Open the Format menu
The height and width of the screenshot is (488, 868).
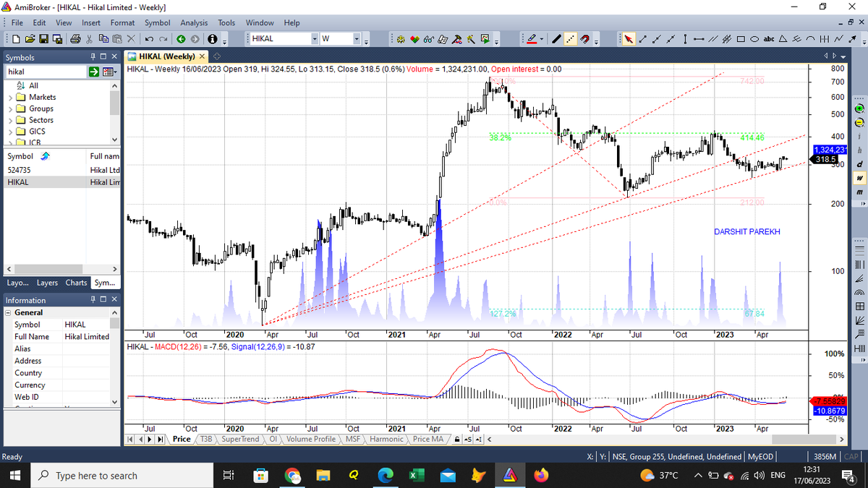(123, 22)
